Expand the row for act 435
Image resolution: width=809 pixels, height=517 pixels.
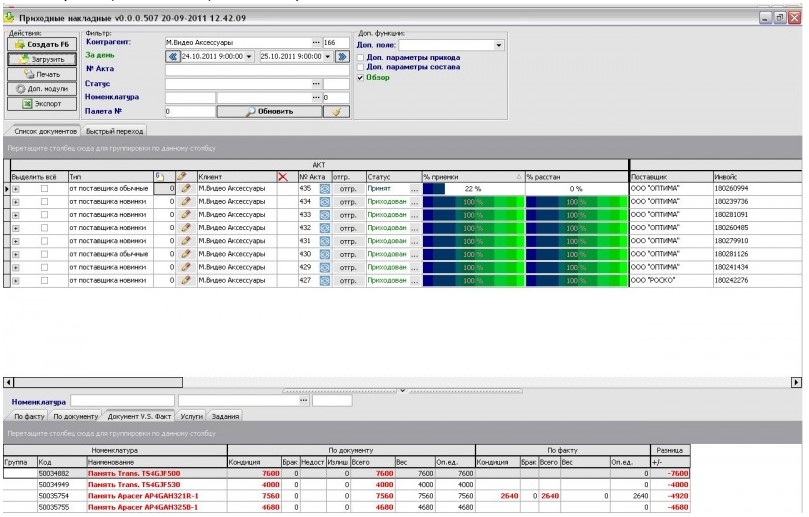tap(16, 188)
